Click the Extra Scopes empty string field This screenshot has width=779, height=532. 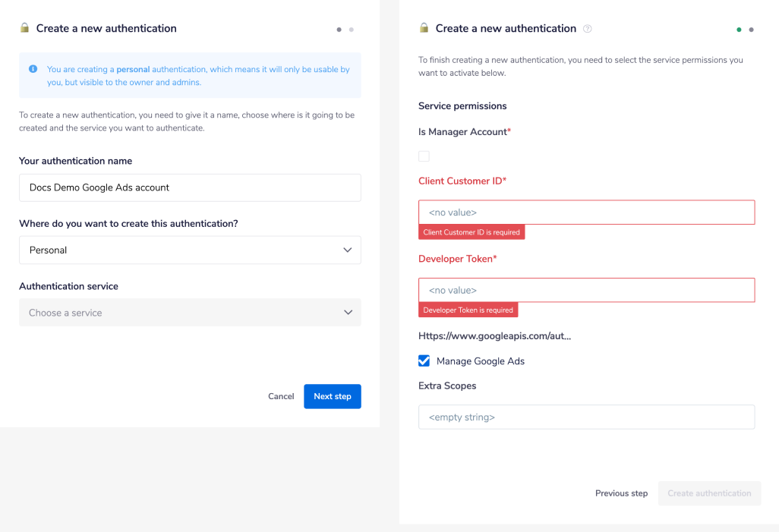(x=586, y=417)
